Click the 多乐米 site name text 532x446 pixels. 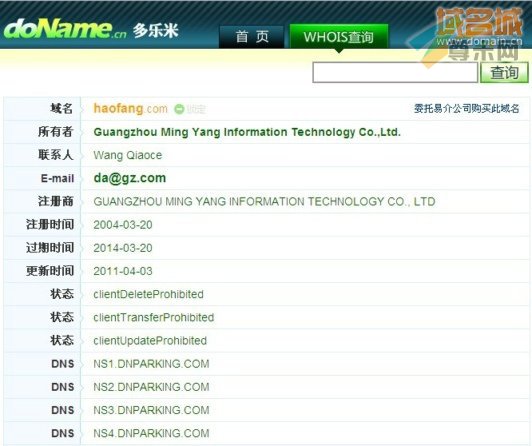pos(155,31)
